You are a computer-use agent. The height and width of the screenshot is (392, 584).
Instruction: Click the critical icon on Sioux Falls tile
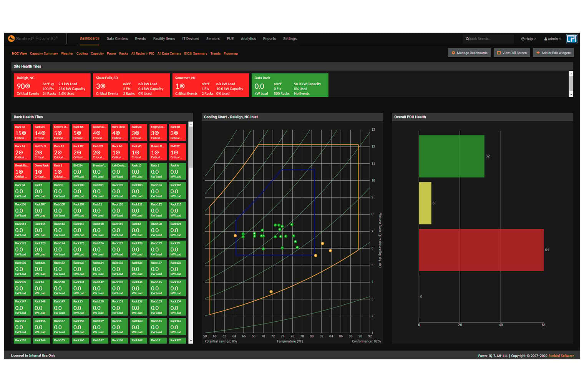point(103,86)
